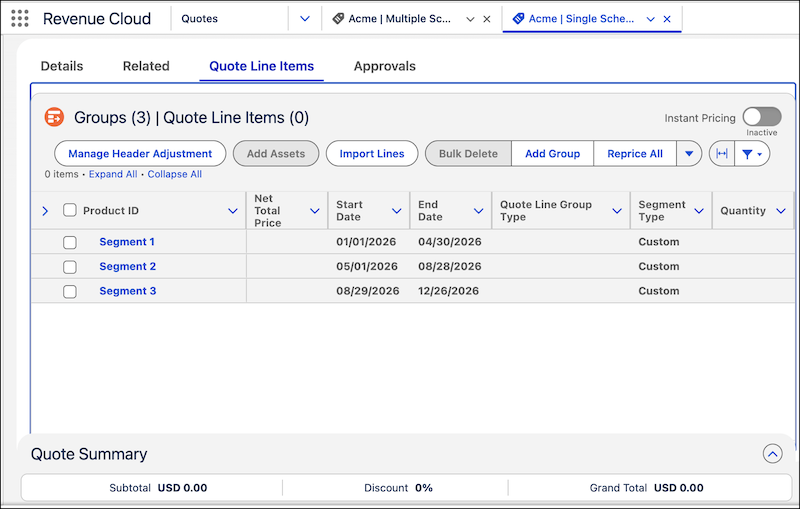
Task: Select the Segment 1 row checkbox
Action: click(x=70, y=242)
